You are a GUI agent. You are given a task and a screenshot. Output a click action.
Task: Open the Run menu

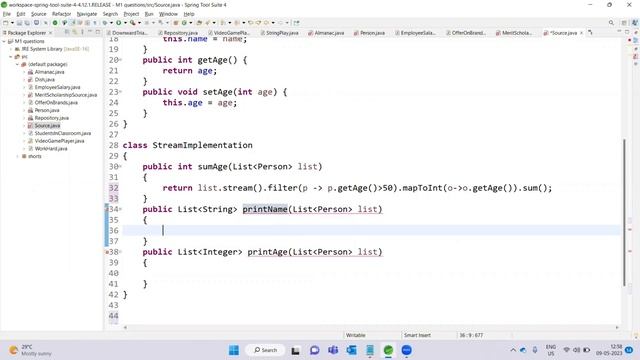coord(149,14)
